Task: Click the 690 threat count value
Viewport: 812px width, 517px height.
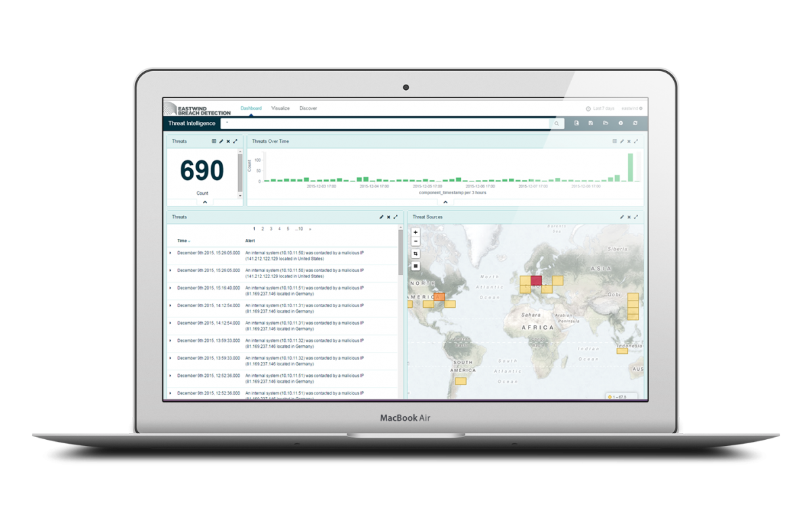Action: click(x=202, y=171)
